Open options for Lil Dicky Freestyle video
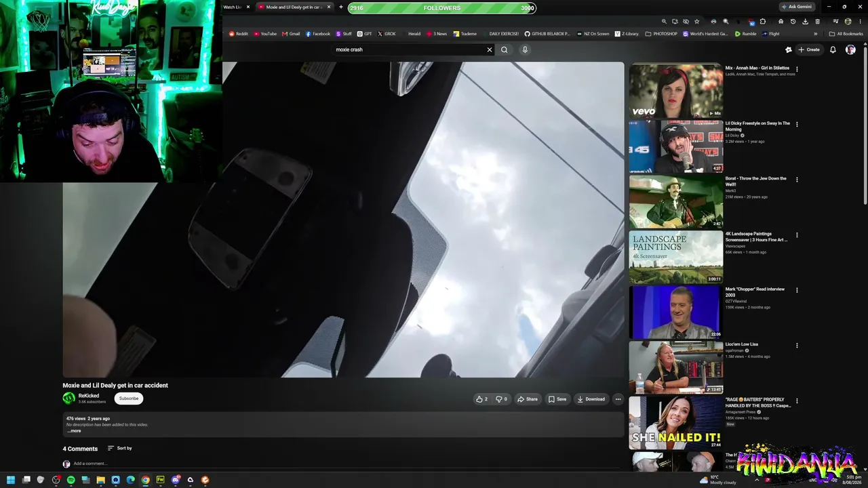The height and width of the screenshot is (488, 868). pos(797,125)
